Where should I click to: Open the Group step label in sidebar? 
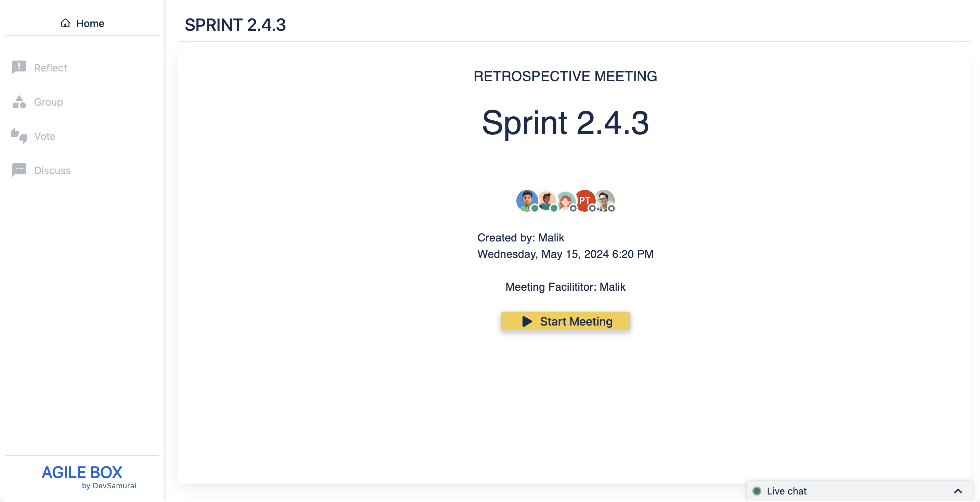tap(48, 102)
